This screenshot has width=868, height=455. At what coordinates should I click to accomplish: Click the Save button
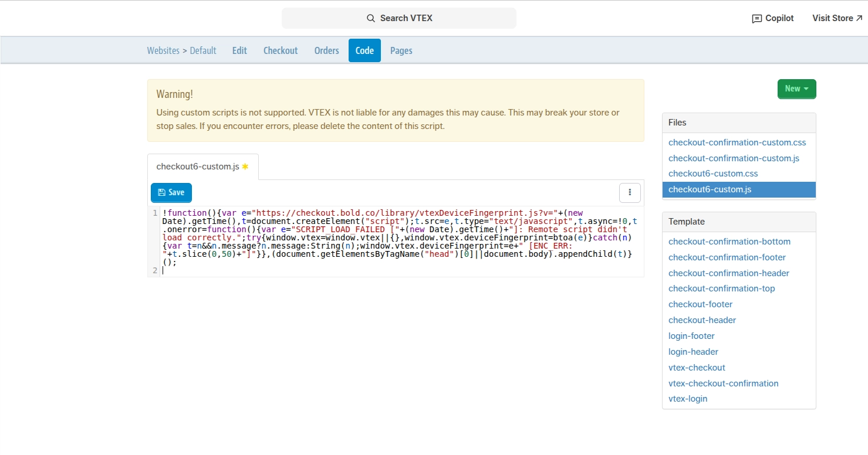171,192
